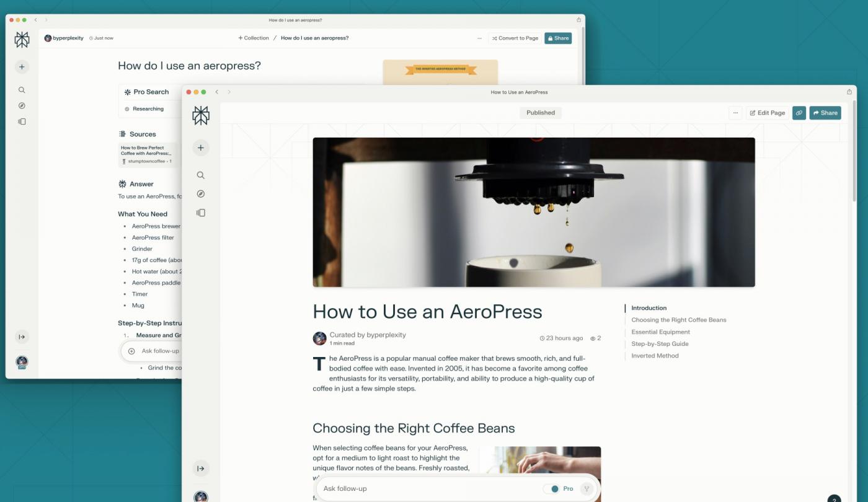Click the Published status badge
The width and height of the screenshot is (868, 502).
coord(541,113)
